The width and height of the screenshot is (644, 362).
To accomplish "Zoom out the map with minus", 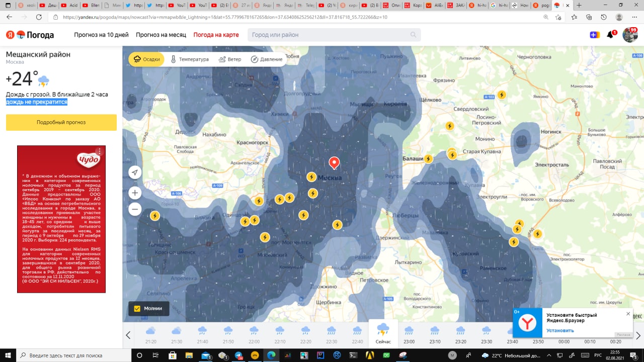I will pyautogui.click(x=135, y=209).
